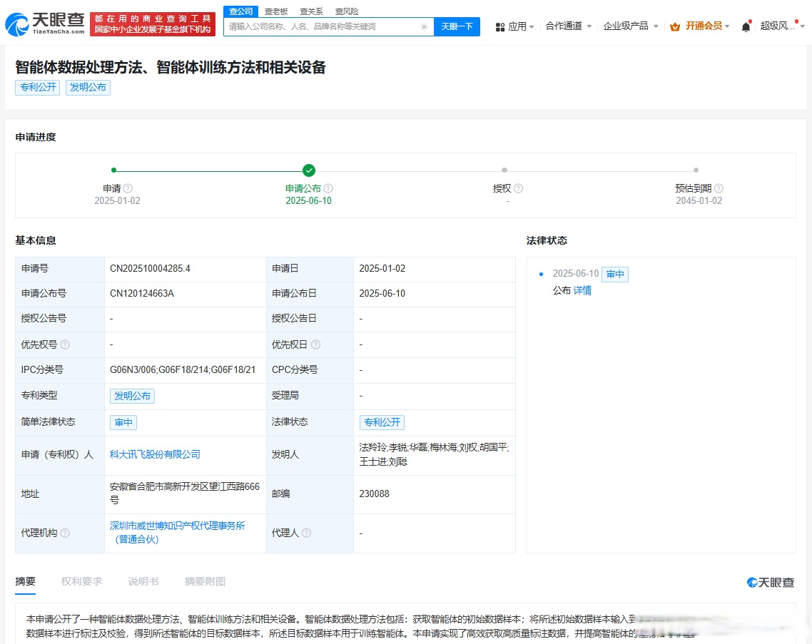
Task: Clear search box using the × icon
Action: 423,26
